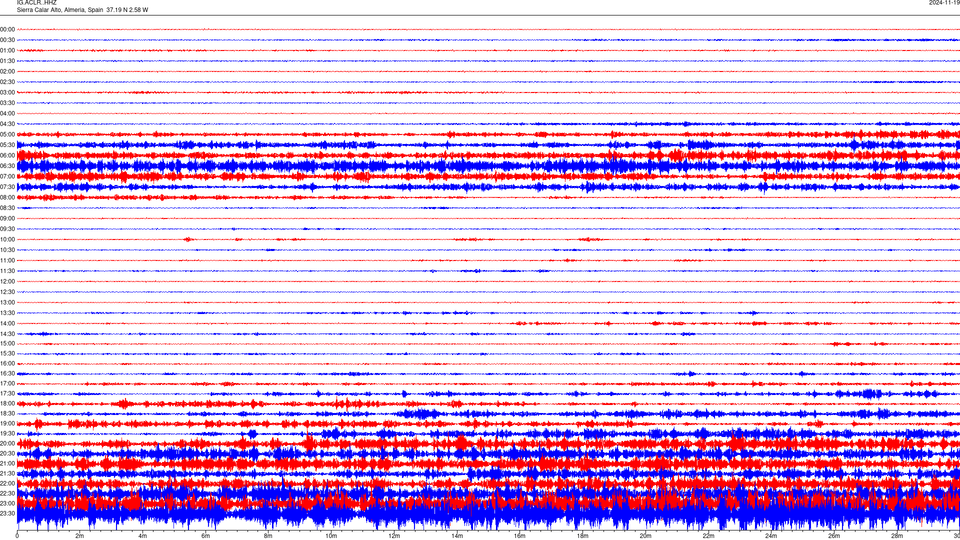Screen dimensions: 960x540
Task: Select the 05:30 row label
Action: coord(7,145)
